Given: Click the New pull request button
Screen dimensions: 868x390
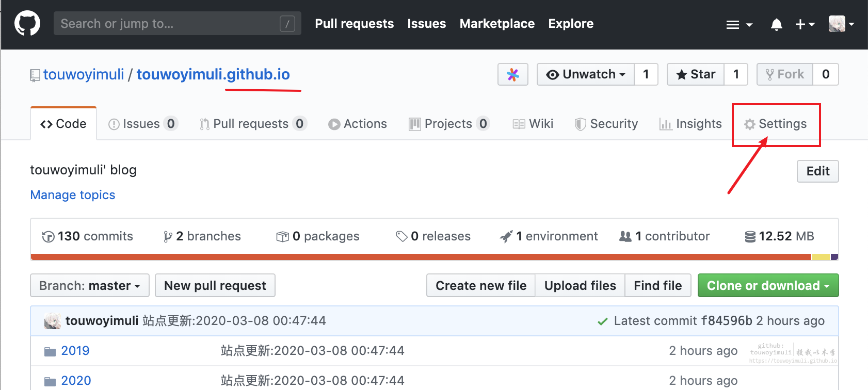Looking at the screenshot, I should tap(215, 285).
